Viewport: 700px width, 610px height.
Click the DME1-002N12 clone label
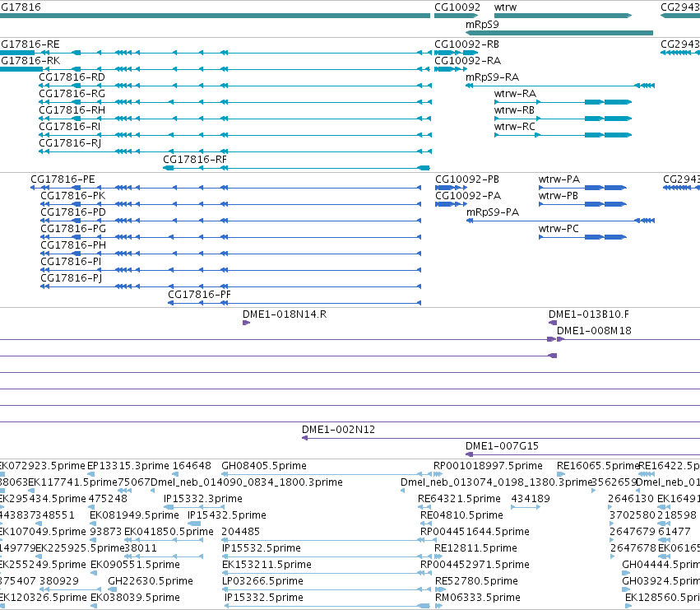338,430
